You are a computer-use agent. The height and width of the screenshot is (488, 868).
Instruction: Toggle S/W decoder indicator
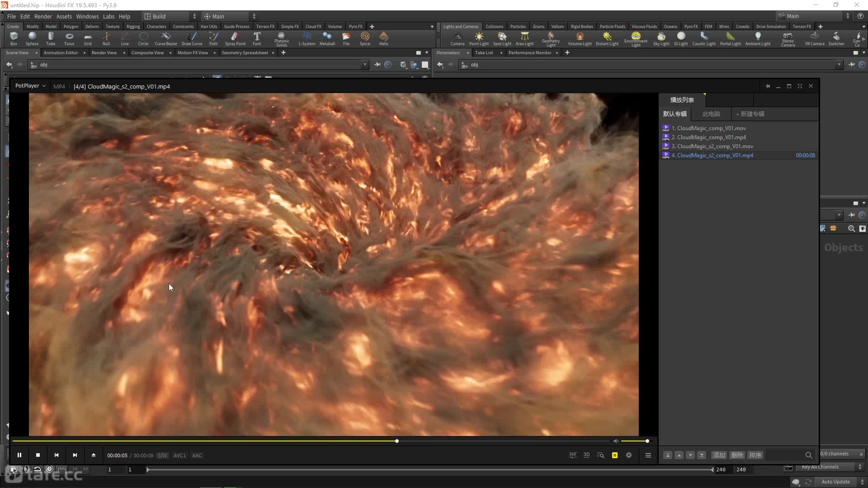pos(162,455)
